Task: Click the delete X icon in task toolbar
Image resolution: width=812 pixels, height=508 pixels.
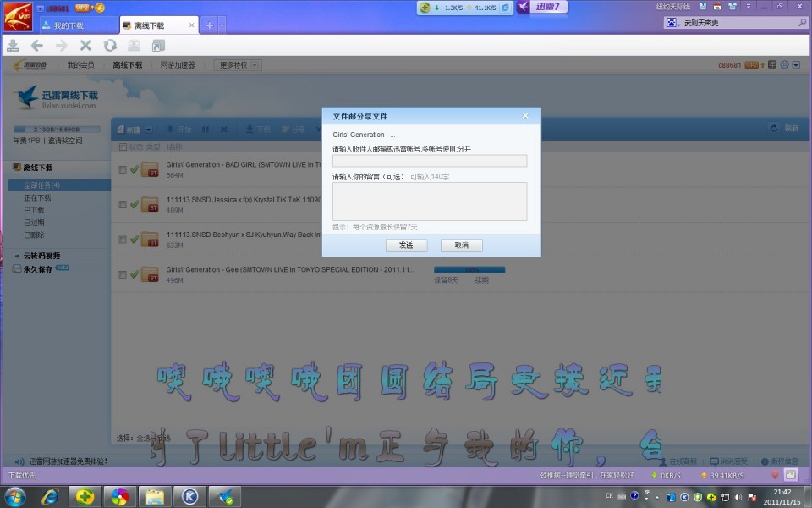Action: point(223,129)
